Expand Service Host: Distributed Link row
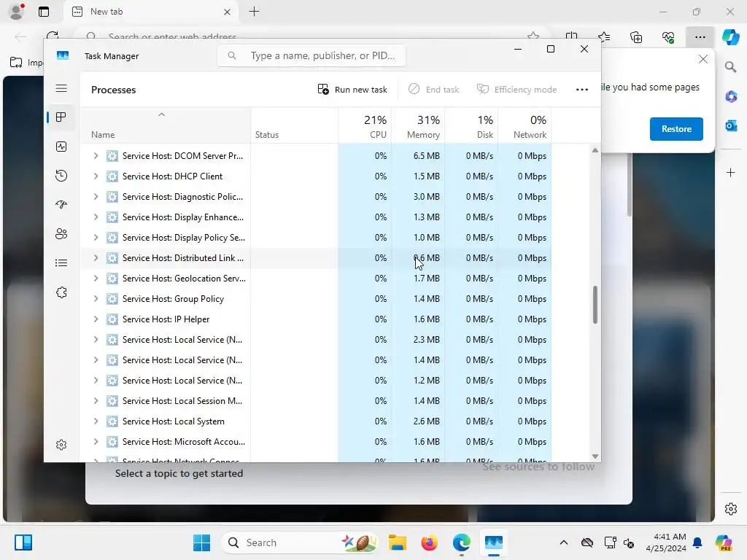 tap(96, 258)
